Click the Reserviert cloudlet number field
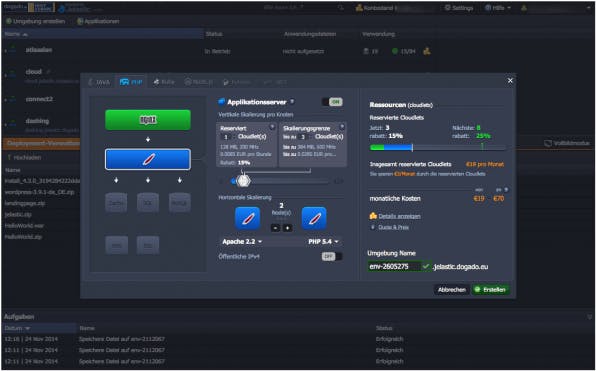The height and width of the screenshot is (371, 596). (227, 137)
